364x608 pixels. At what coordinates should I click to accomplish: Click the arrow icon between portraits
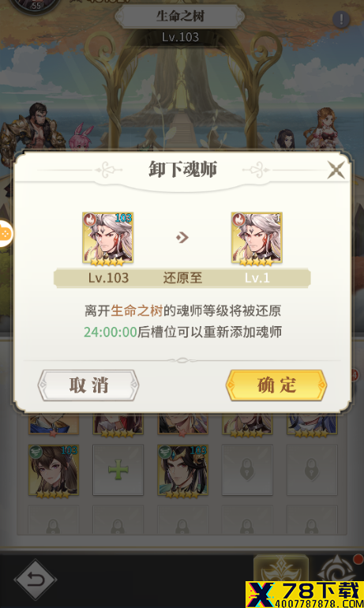182,238
